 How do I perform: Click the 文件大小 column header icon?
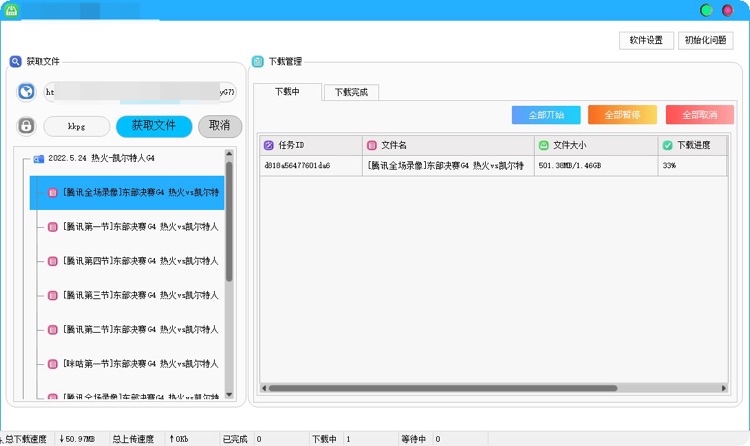pos(544,145)
